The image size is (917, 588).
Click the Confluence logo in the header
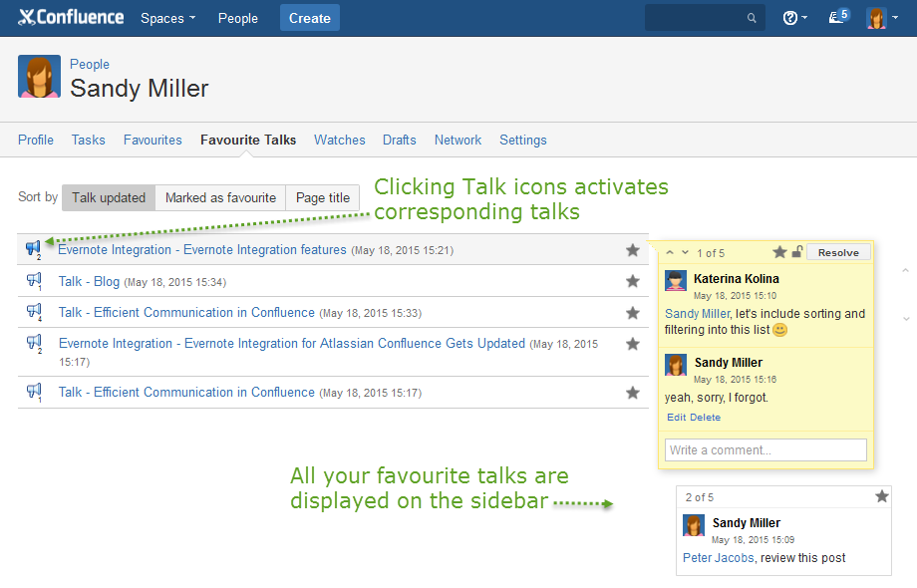point(72,18)
